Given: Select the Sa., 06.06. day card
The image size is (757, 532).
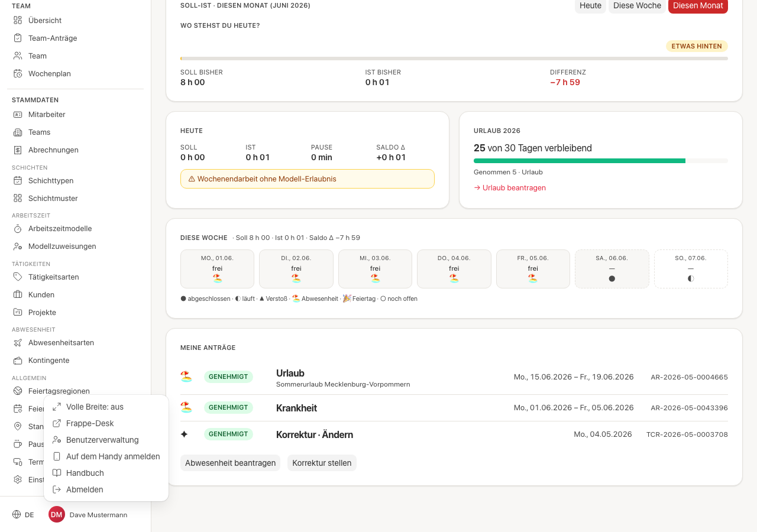Looking at the screenshot, I should [612, 269].
